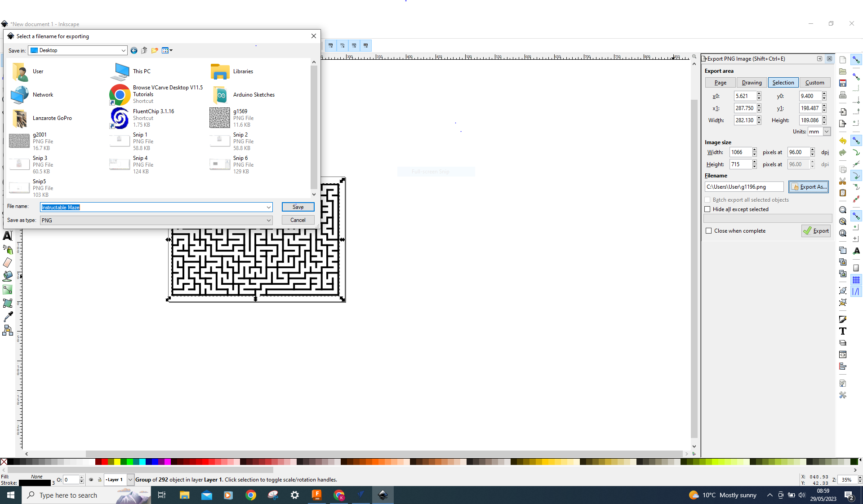Enable Close when complete
Screen dimensions: 863x504
tap(709, 230)
